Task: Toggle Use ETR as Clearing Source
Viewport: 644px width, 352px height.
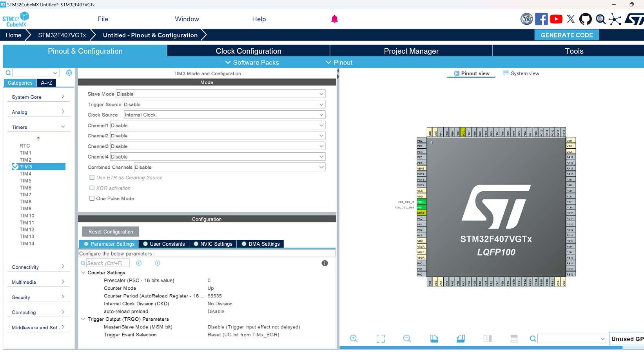Action: coord(92,177)
